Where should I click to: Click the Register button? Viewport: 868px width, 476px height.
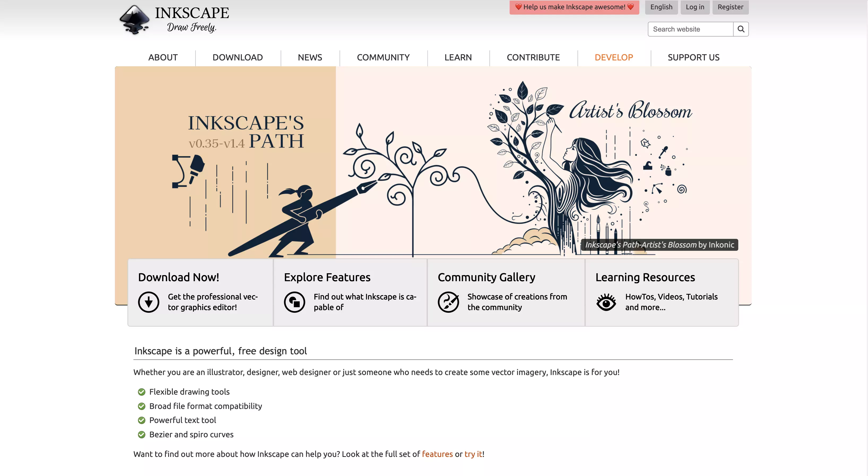click(x=730, y=7)
